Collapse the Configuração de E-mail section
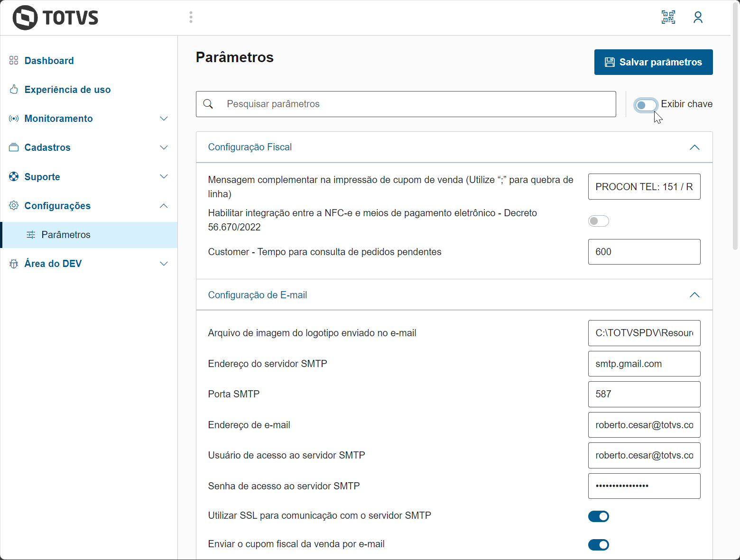The height and width of the screenshot is (560, 740). 694,295
